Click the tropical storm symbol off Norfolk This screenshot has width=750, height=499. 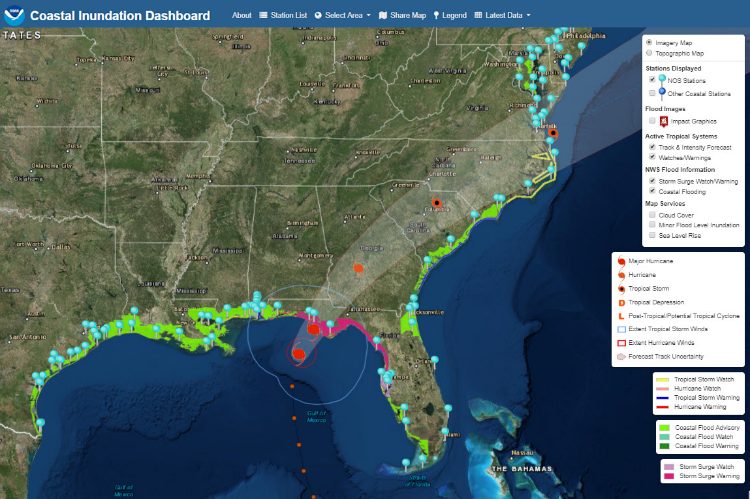click(x=553, y=133)
